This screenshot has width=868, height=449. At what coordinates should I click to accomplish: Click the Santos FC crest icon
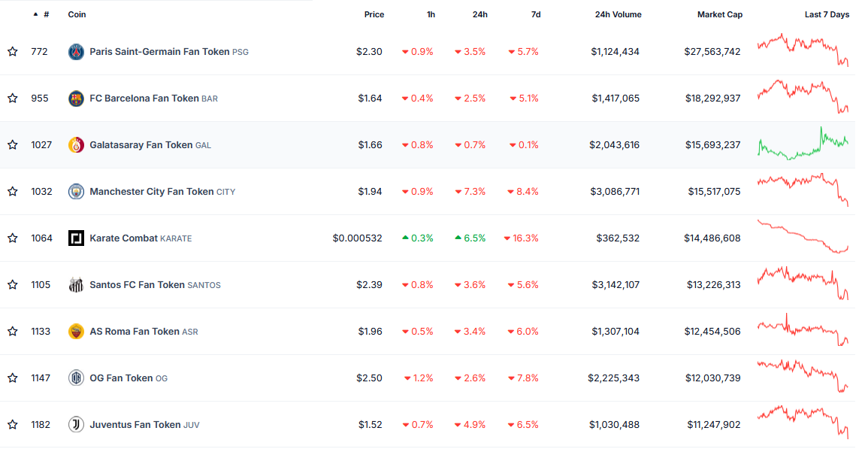tap(76, 284)
